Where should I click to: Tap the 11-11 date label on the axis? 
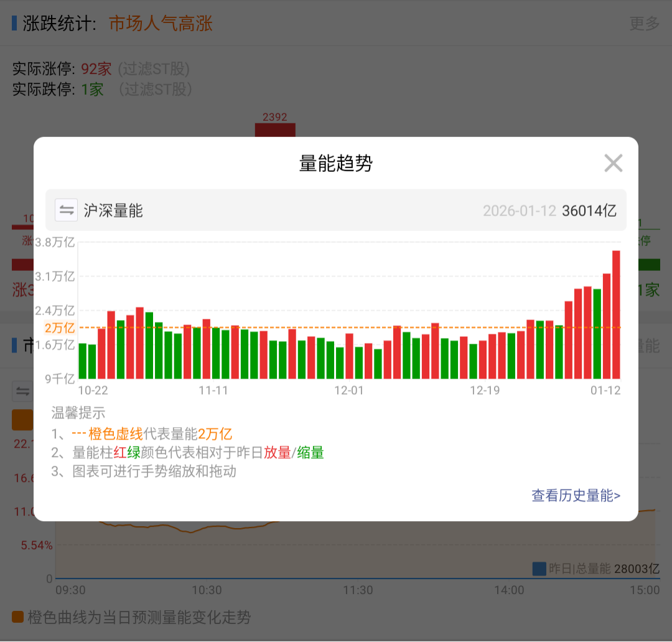213,391
